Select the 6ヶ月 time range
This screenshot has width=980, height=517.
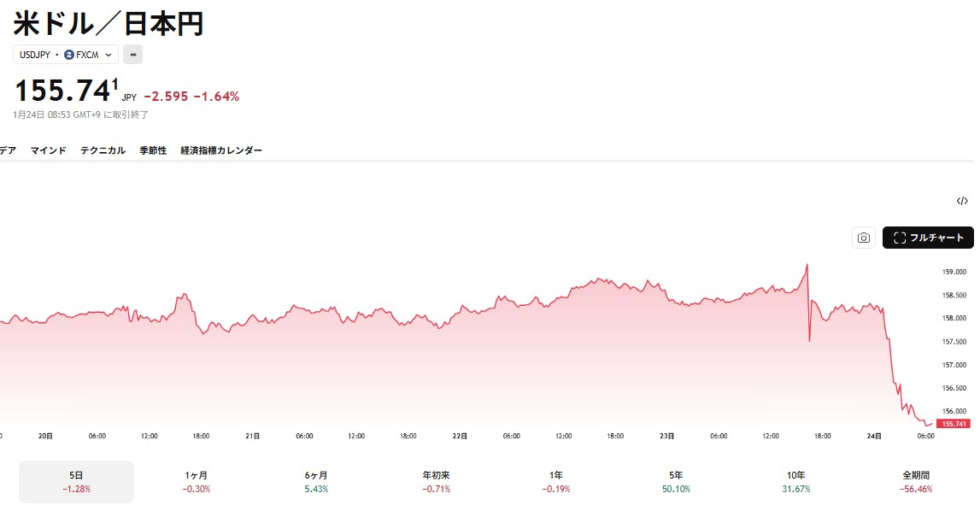[316, 481]
